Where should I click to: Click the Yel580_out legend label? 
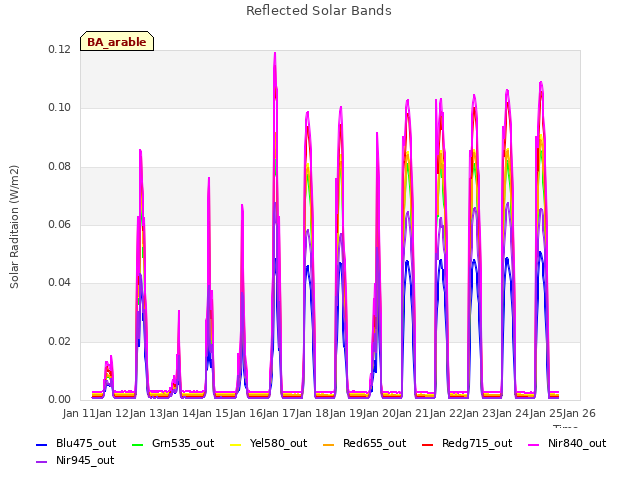[278, 443]
